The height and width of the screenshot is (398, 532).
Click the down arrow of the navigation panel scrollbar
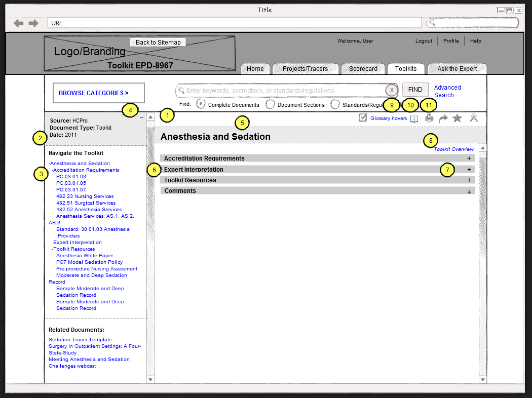(150, 380)
